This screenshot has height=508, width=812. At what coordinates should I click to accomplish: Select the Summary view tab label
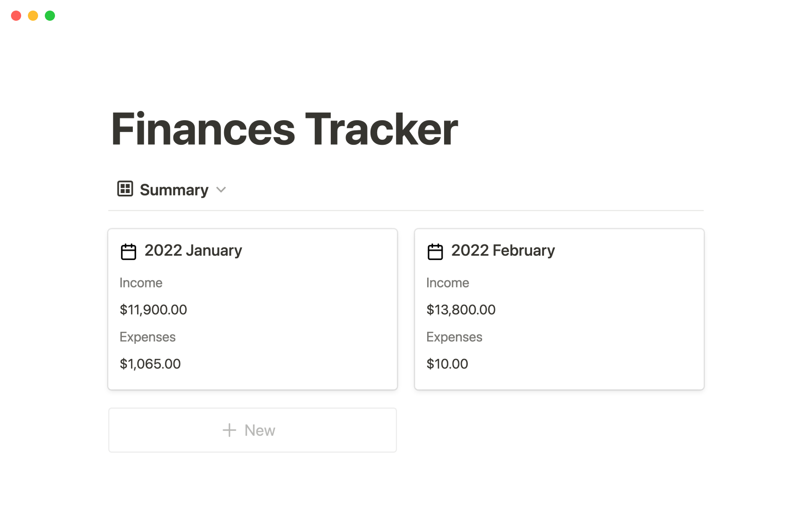174,190
